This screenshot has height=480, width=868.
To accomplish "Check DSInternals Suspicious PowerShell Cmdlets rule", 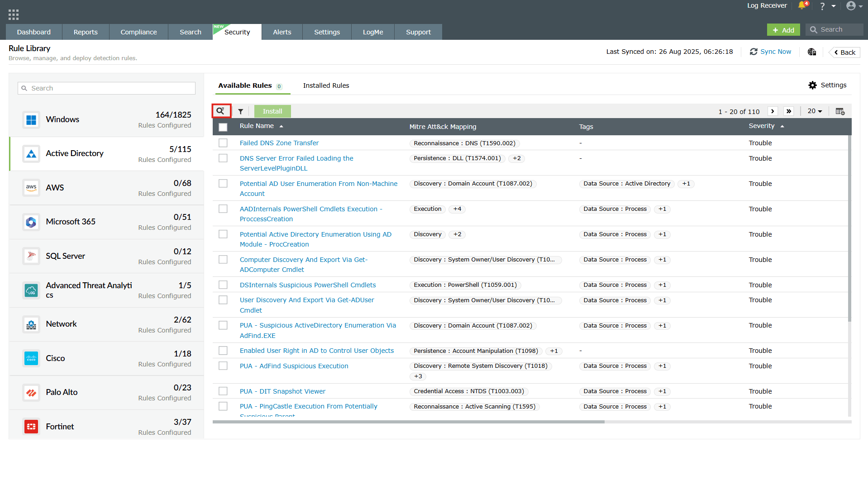I will point(223,285).
